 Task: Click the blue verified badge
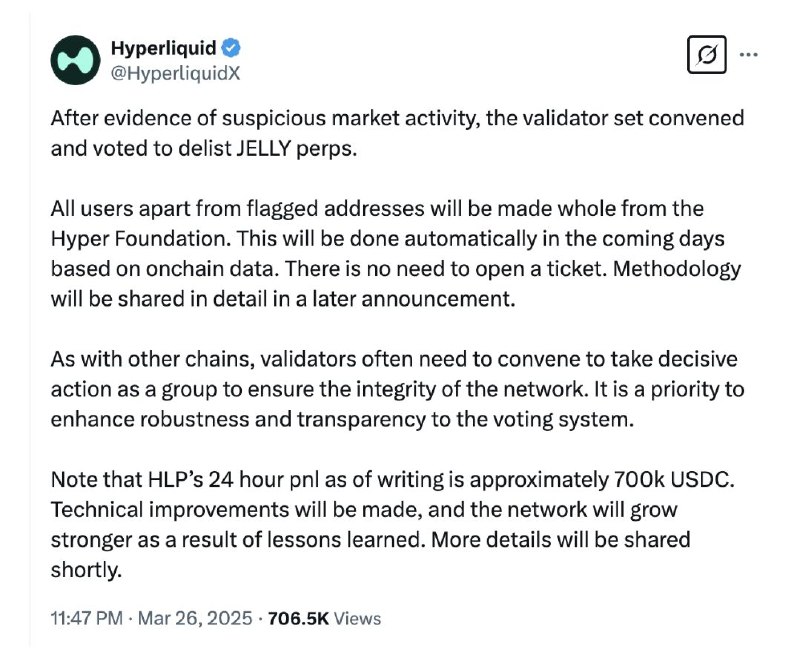pyautogui.click(x=231, y=48)
